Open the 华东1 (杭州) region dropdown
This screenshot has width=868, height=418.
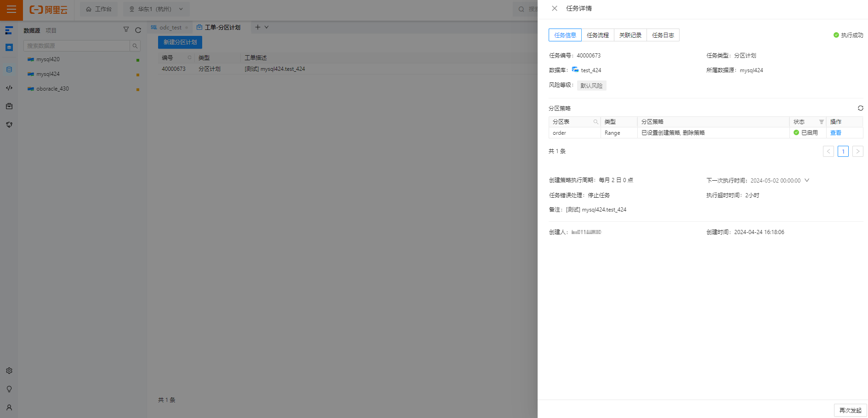[156, 9]
